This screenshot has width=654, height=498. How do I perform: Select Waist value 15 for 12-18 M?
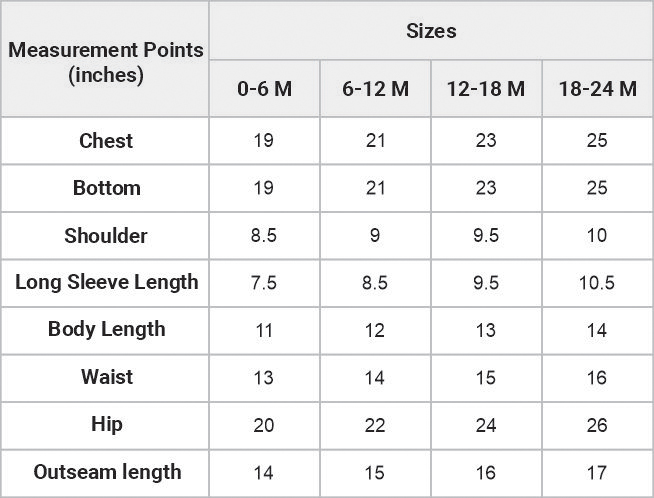coord(486,378)
